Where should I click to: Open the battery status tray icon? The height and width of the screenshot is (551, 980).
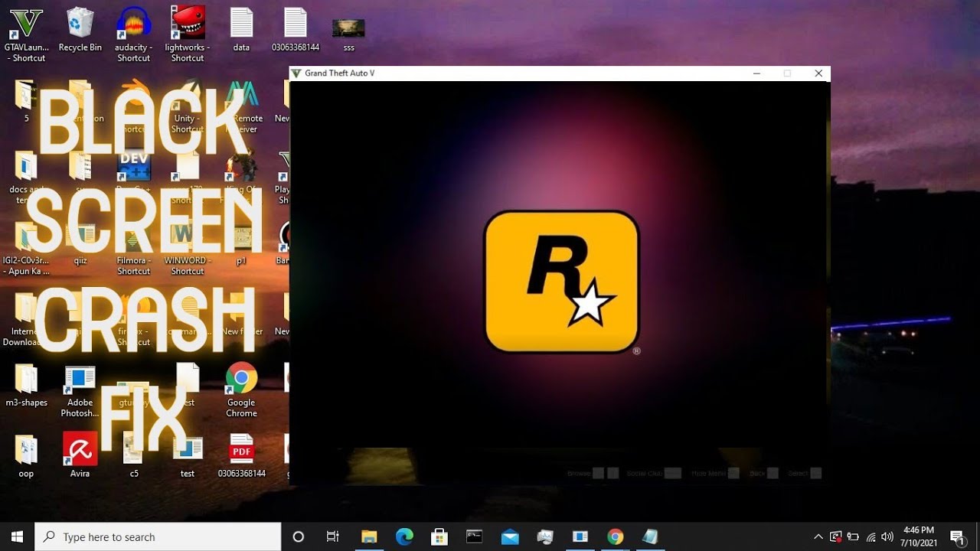click(x=853, y=536)
